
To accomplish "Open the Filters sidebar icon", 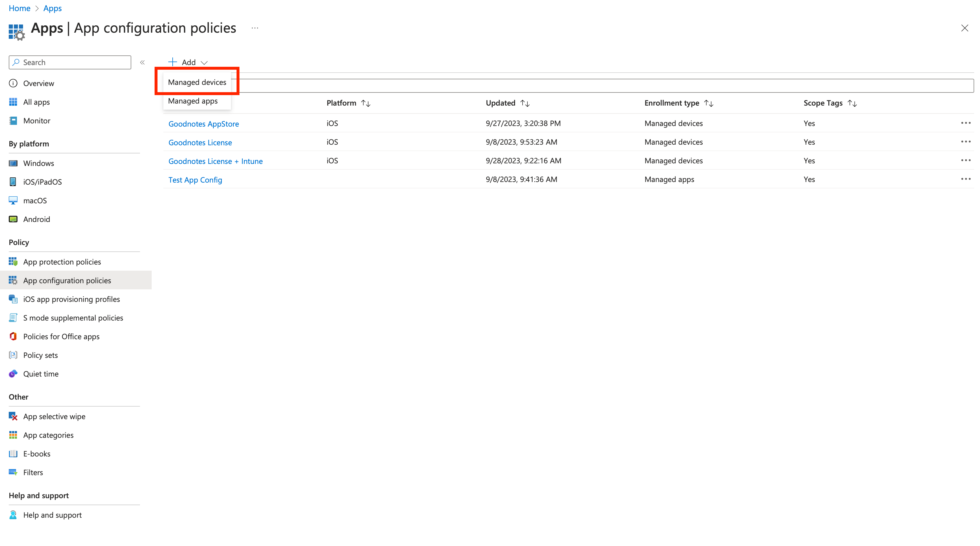I will point(13,472).
